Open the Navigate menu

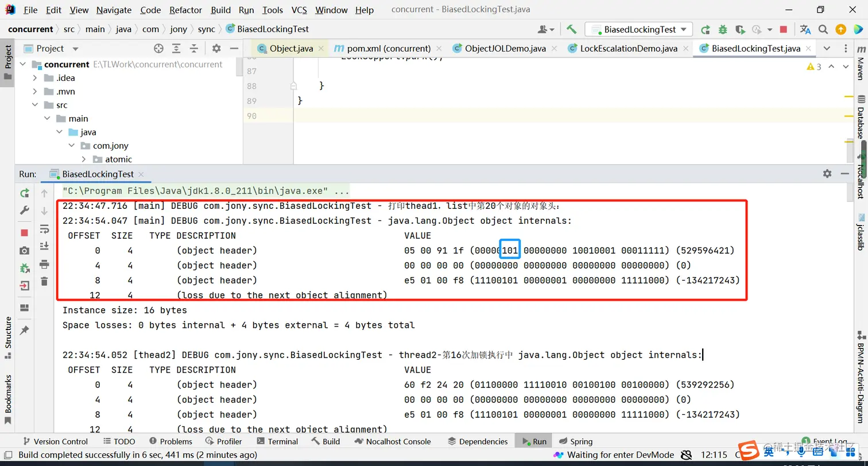[x=114, y=10]
